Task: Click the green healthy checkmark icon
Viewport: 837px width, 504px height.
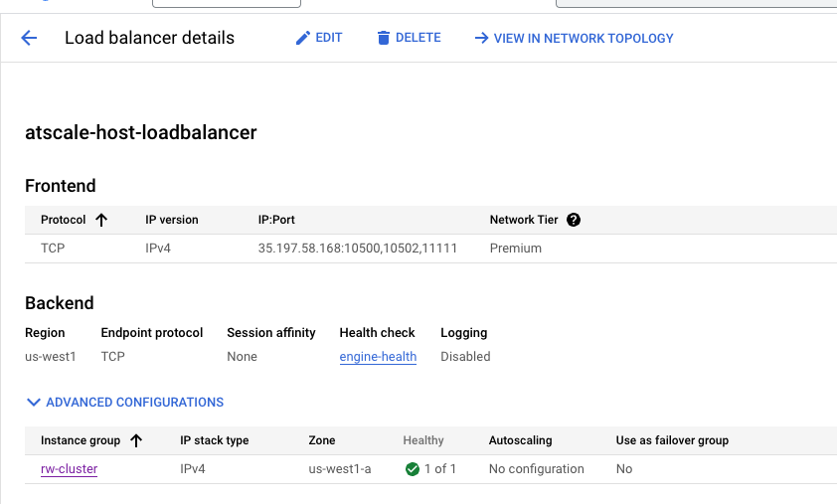Action: coord(413,469)
